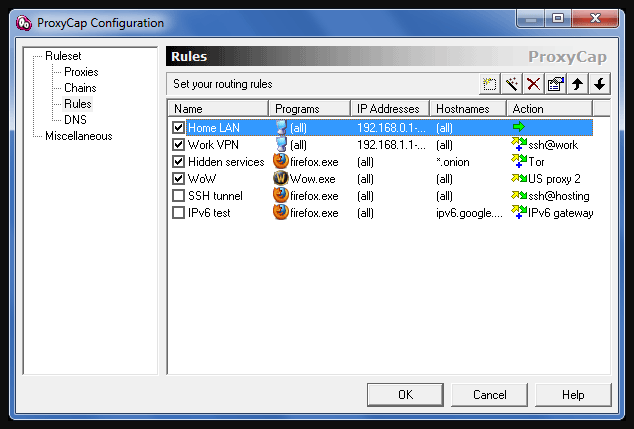Click the action icon beside ssh@work

[x=519, y=144]
